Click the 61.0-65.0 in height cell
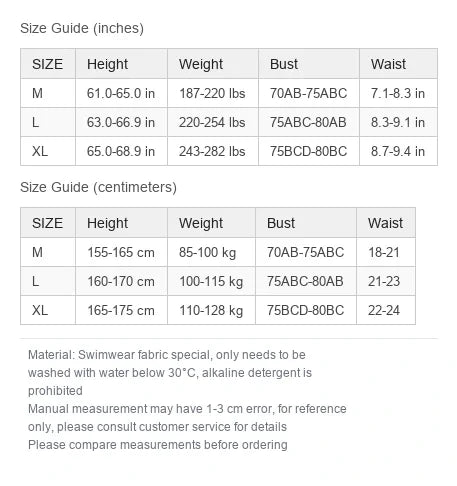The width and height of the screenshot is (457, 486). tap(121, 93)
